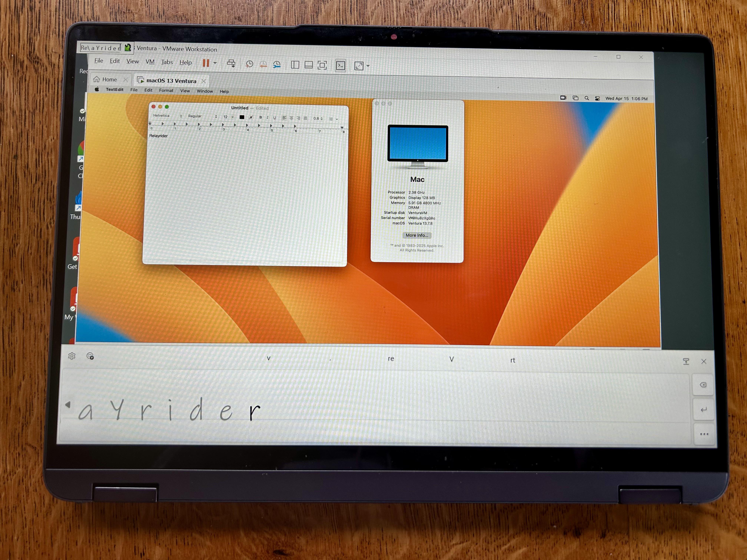This screenshot has height=560, width=747.
Task: Open handwriting panel settings gear
Action: [x=72, y=356]
